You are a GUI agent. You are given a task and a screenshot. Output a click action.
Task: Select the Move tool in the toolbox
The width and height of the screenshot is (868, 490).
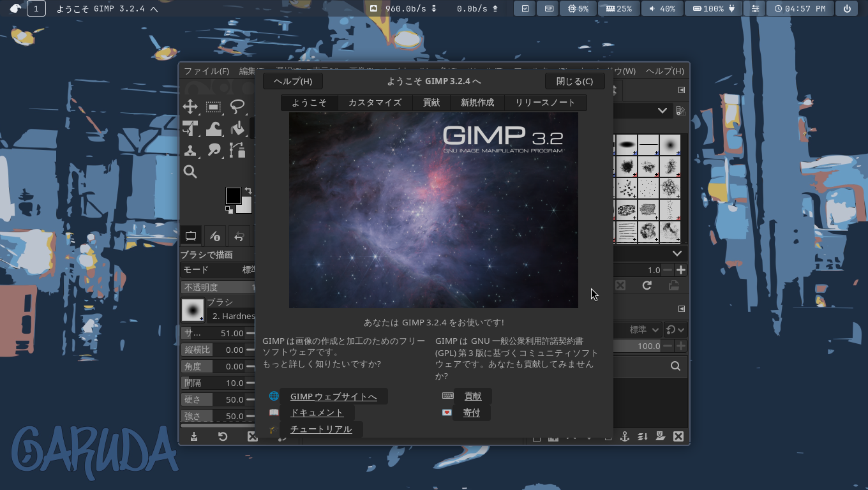(190, 107)
